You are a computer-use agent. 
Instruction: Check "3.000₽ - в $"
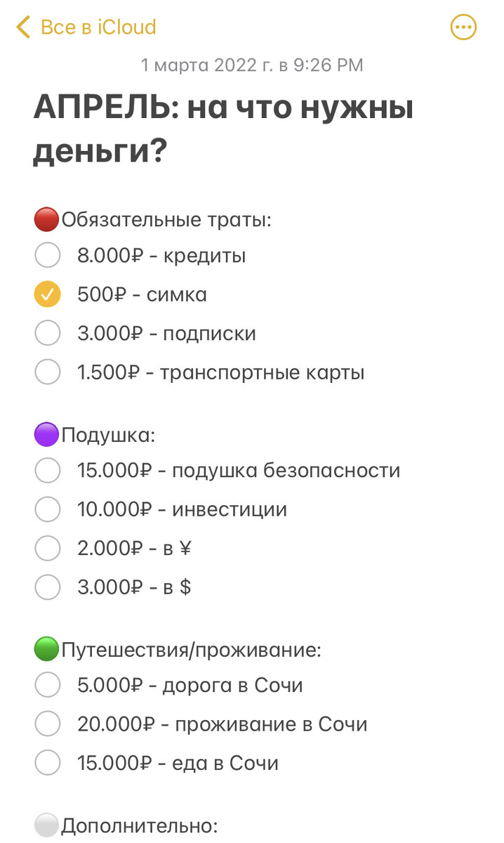[47, 587]
